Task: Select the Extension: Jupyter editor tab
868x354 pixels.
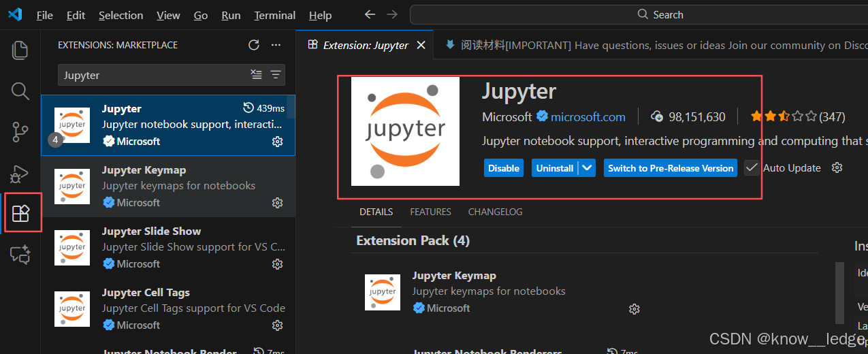Action: pos(366,45)
